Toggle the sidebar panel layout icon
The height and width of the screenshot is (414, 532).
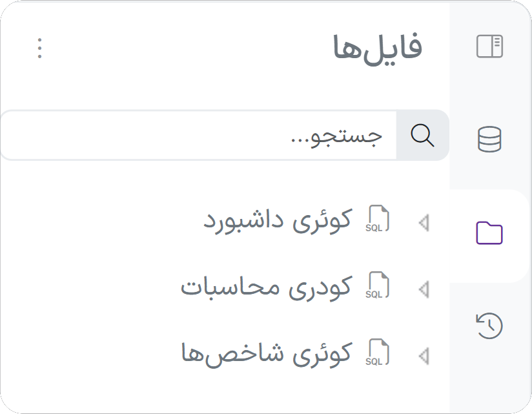(489, 47)
